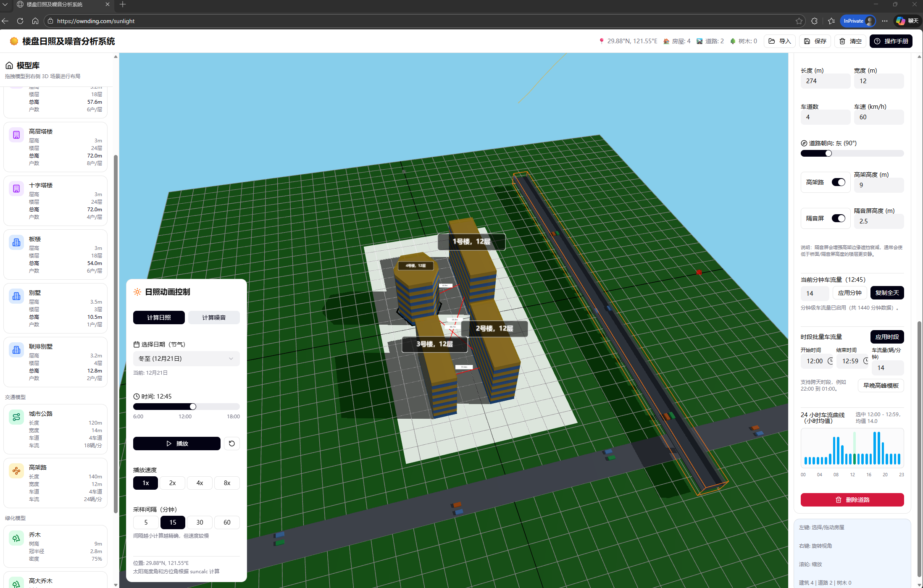Disable the 高架路 elevated road toggle
923x588 pixels.
click(838, 182)
